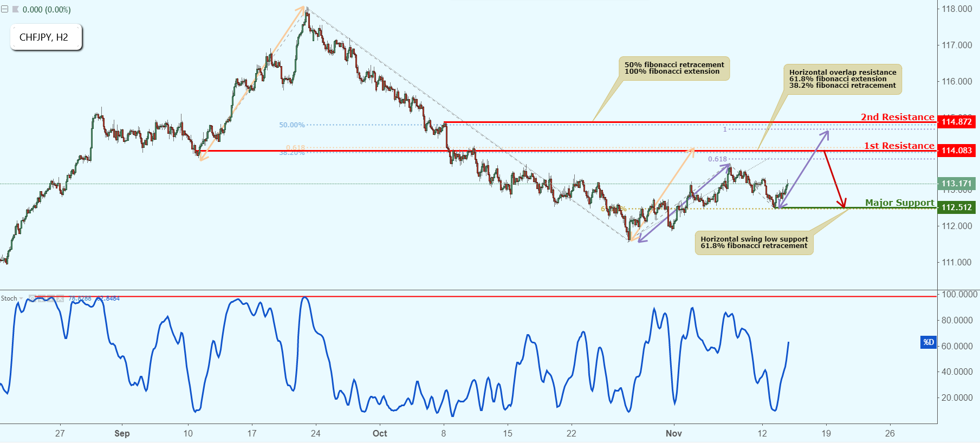Collapse the chart legend with the minus box

click(x=4, y=9)
